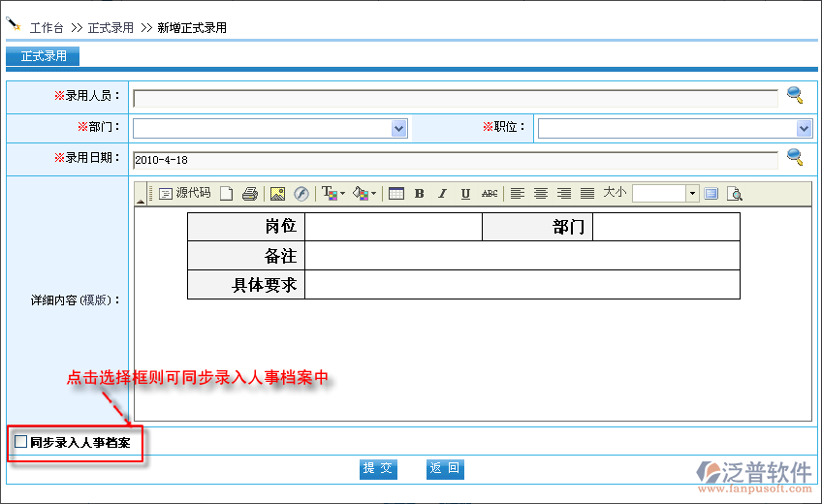
Task: Apply underline formatting in editor
Action: click(465, 194)
